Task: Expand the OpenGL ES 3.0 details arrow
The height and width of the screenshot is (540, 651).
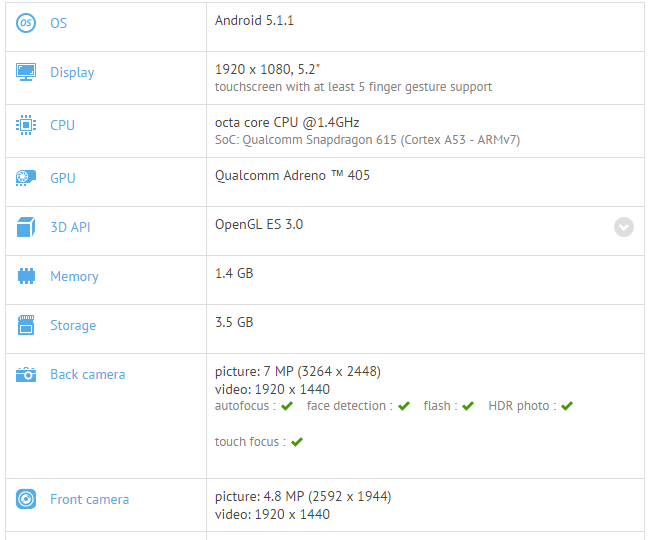Action: (x=624, y=227)
